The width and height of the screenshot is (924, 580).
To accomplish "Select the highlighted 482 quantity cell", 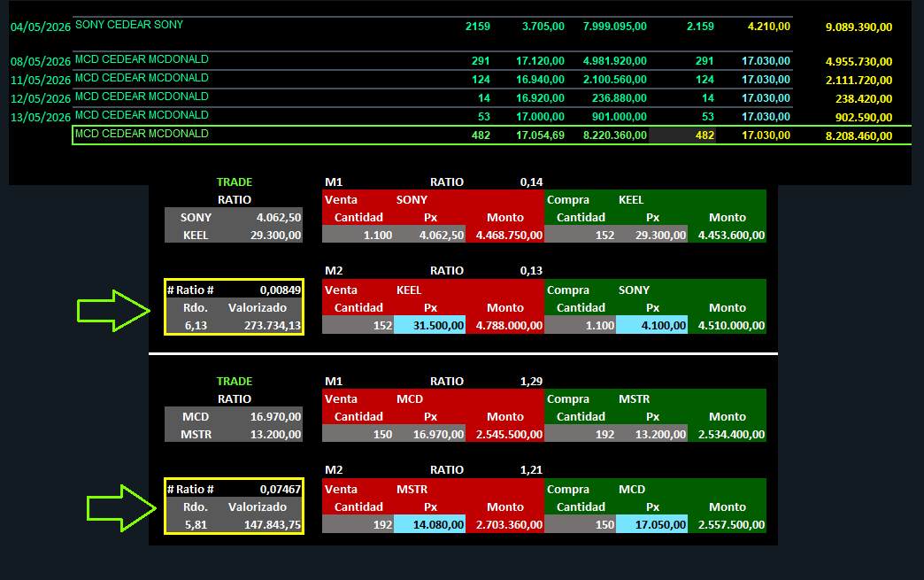I will pyautogui.click(x=682, y=135).
